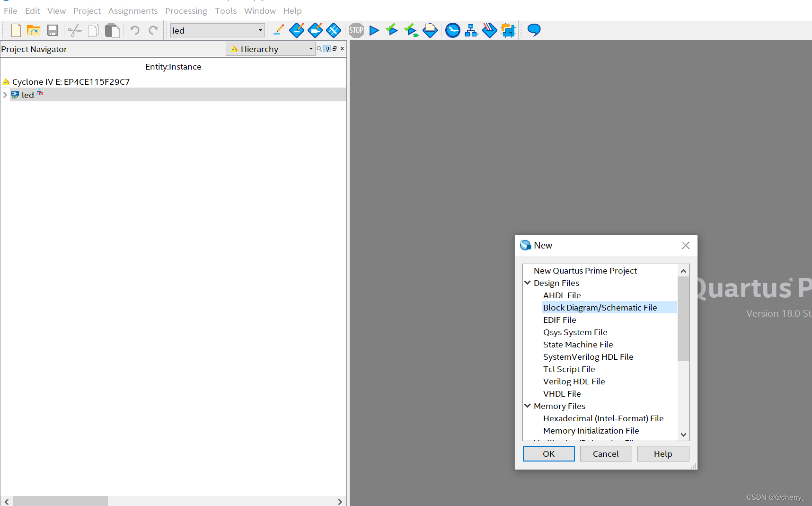Open the Processing menu
The image size is (812, 506).
(x=186, y=11)
